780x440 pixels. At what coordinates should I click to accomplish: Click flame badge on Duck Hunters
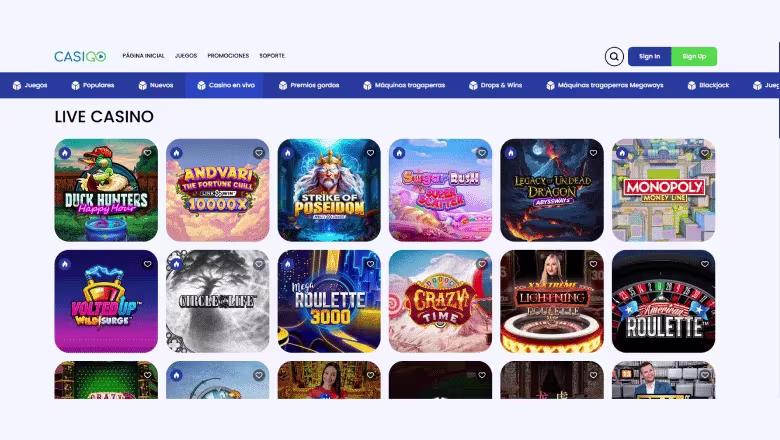click(65, 153)
